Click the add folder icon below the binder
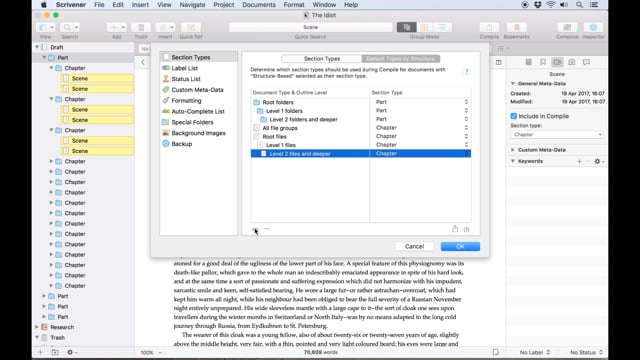The height and width of the screenshot is (360, 640). [55, 352]
